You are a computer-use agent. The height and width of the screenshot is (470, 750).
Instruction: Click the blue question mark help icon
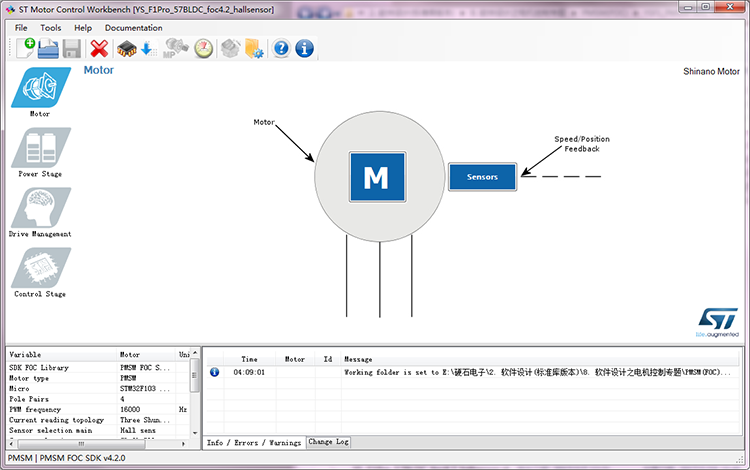281,48
